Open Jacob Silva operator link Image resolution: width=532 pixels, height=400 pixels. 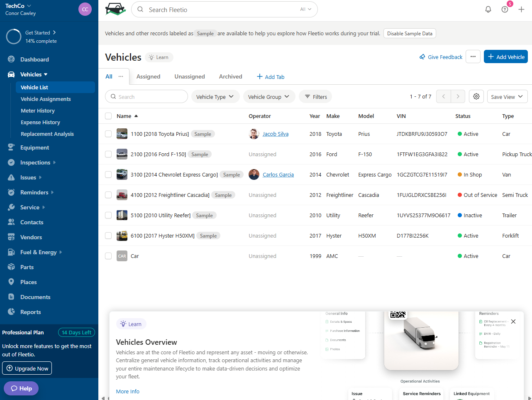(x=276, y=134)
